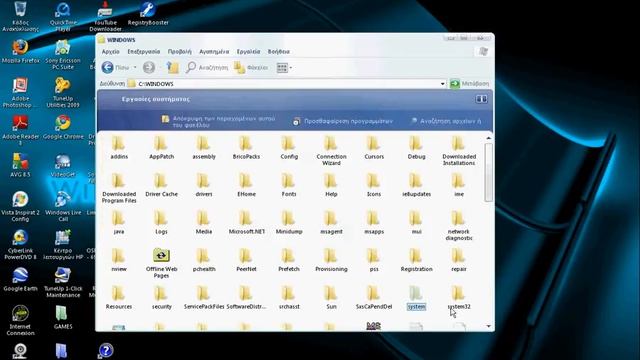Viewport: 640px width, 360px height.
Task: Open AVG 8.5 desktop shortcut
Action: 20,165
